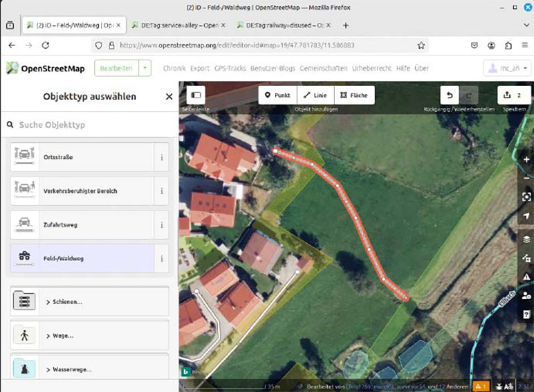Open the GPS-Tracks menu item
Viewport: 534px width, 392px height.
[230, 68]
